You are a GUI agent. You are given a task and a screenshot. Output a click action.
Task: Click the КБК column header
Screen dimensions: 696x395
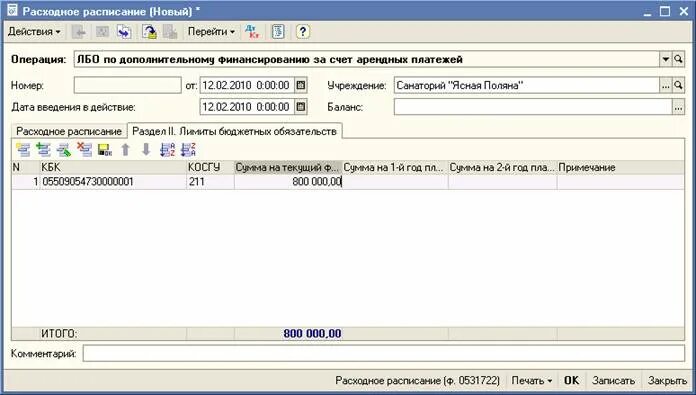tap(113, 167)
